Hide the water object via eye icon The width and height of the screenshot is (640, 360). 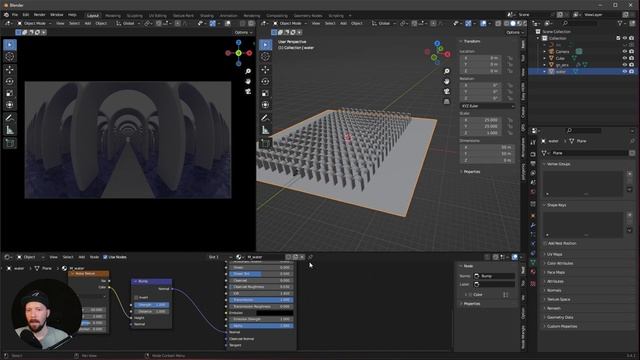624,71
